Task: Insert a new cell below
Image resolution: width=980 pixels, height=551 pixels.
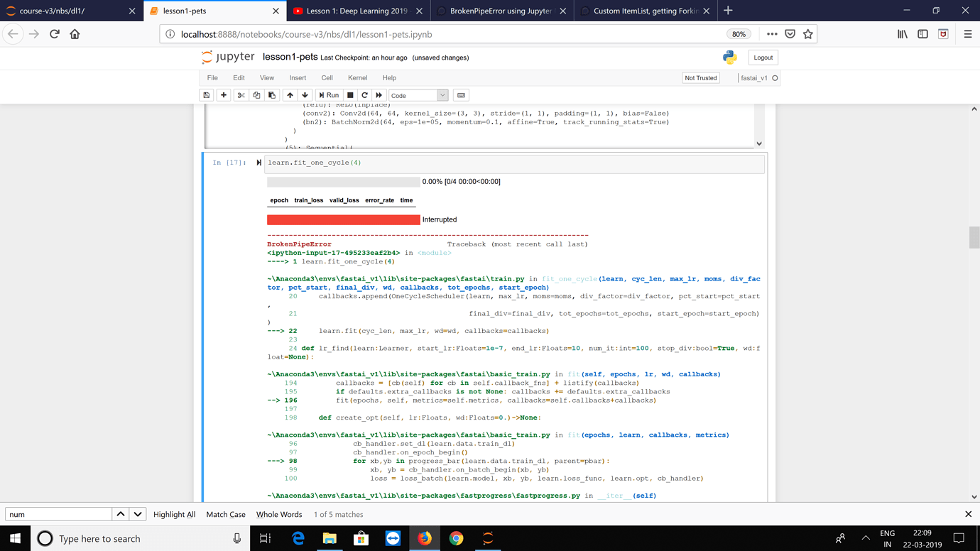Action: [223, 94]
